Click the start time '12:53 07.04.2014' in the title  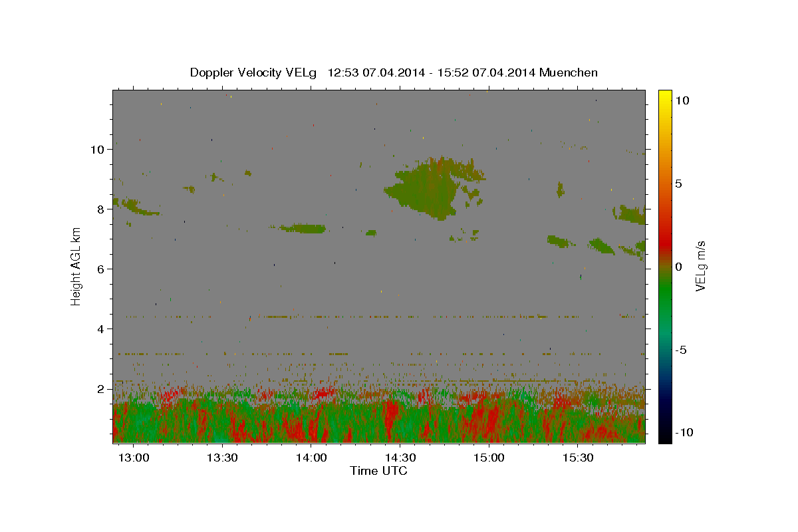coord(376,72)
